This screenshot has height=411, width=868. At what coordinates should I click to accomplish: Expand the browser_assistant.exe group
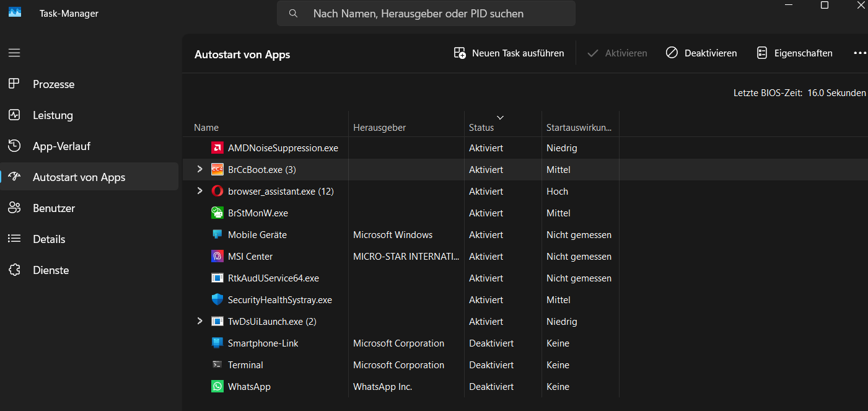(x=199, y=191)
